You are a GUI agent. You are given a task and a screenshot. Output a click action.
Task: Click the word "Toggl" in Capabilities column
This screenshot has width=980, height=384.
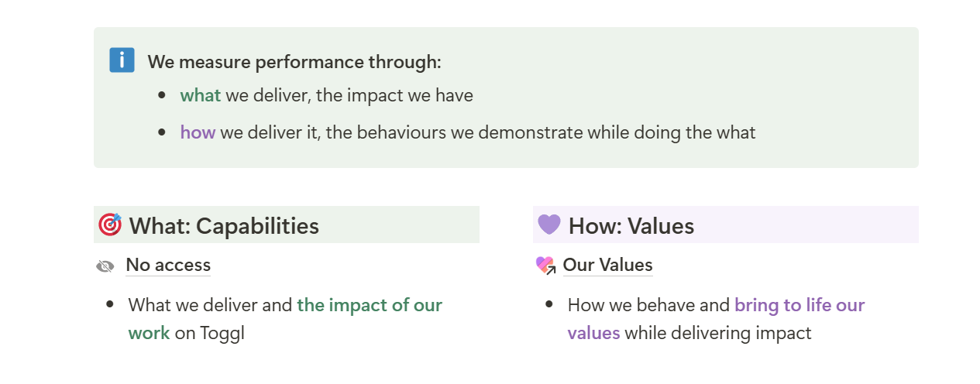point(222,334)
